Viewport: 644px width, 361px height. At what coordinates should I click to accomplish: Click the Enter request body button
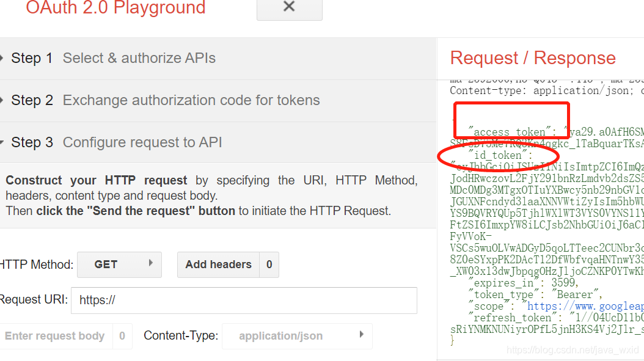(x=55, y=336)
